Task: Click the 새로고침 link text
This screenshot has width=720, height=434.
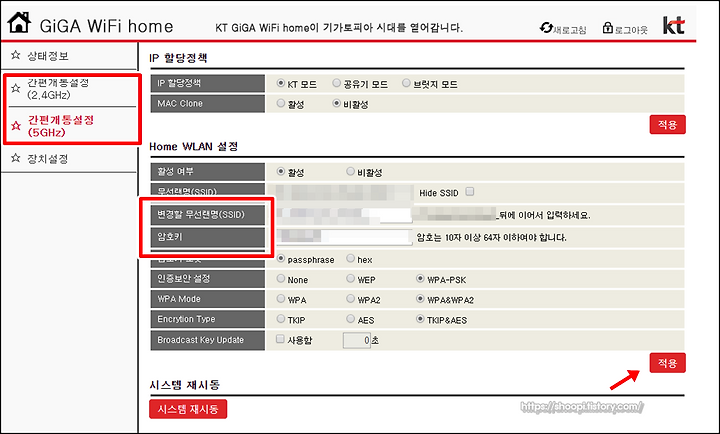Action: 570,30
